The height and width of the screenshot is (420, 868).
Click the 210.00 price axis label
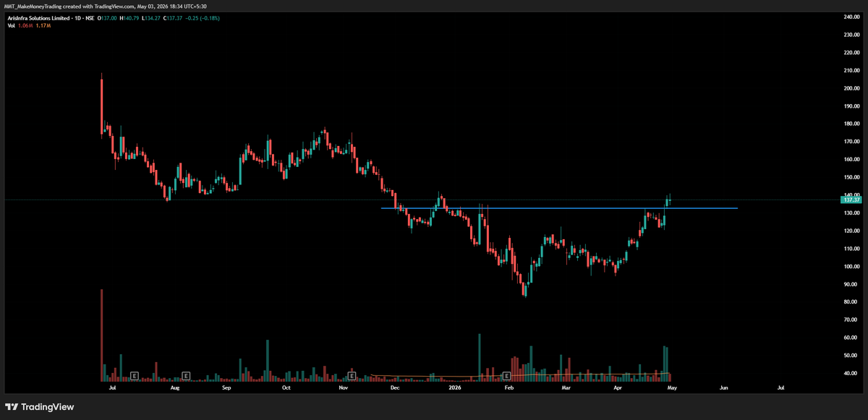pyautogui.click(x=851, y=71)
